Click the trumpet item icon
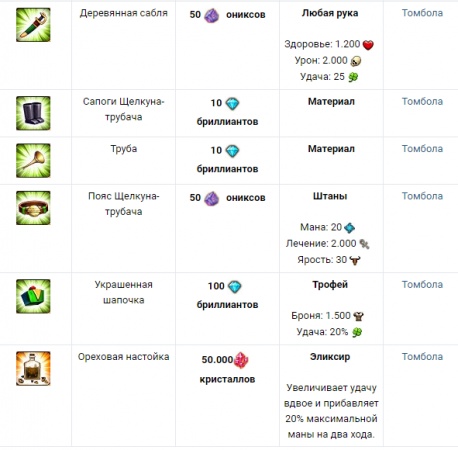Image resolution: width=458 pixels, height=450 pixels. tap(33, 160)
